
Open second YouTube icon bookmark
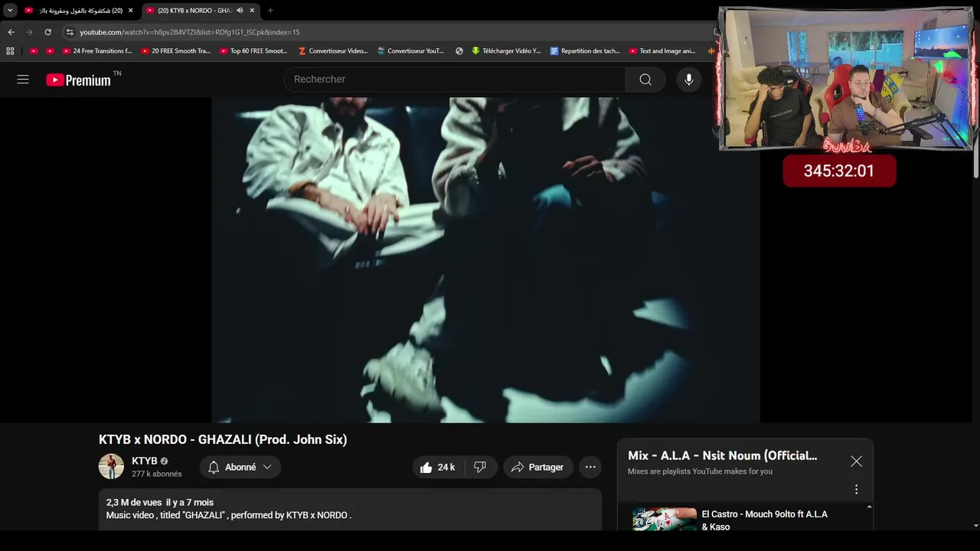(51, 51)
